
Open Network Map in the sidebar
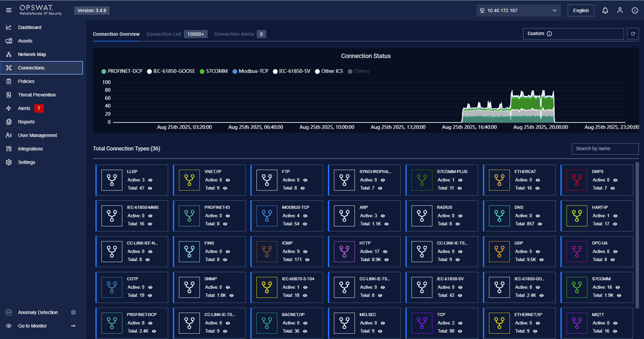(x=42, y=54)
